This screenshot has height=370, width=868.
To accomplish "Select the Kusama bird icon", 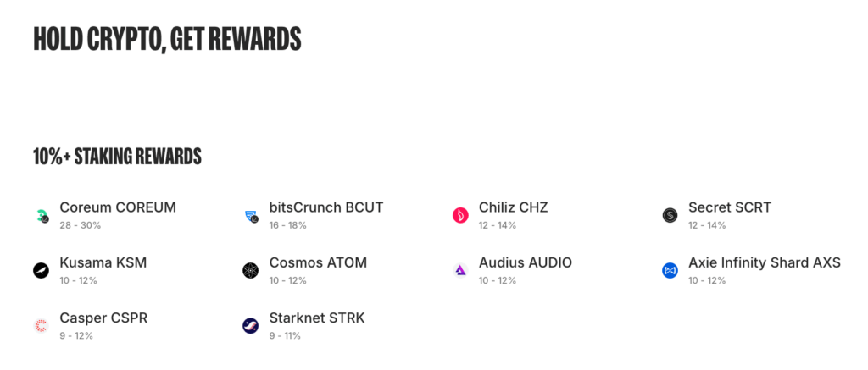I will click(x=41, y=271).
